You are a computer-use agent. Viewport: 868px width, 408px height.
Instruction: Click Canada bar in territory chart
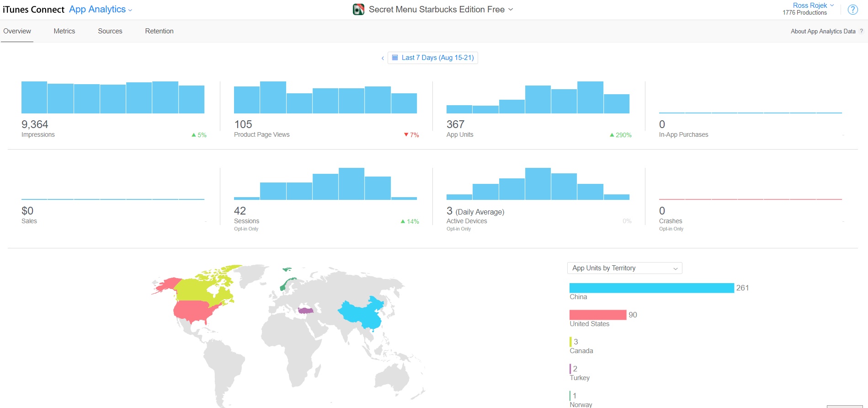point(570,342)
